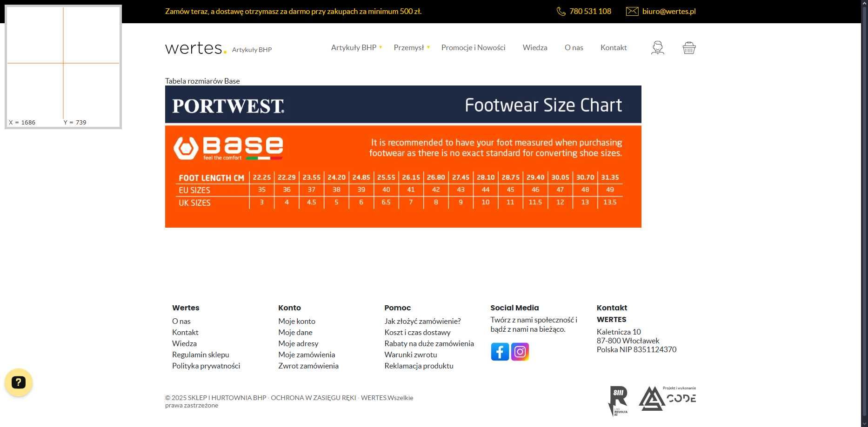Open the Wiedza menu item
Image resolution: width=868 pixels, height=427 pixels.
click(535, 47)
